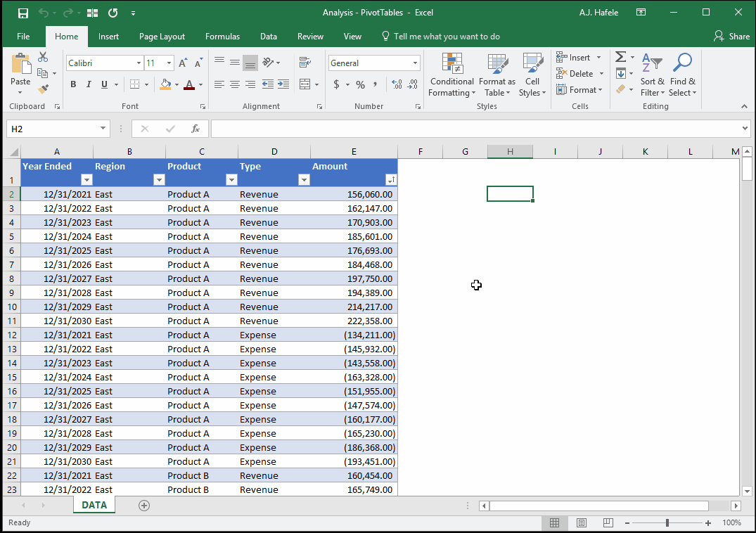Click Decrease Font Size icon
756x533 pixels.
tap(198, 63)
